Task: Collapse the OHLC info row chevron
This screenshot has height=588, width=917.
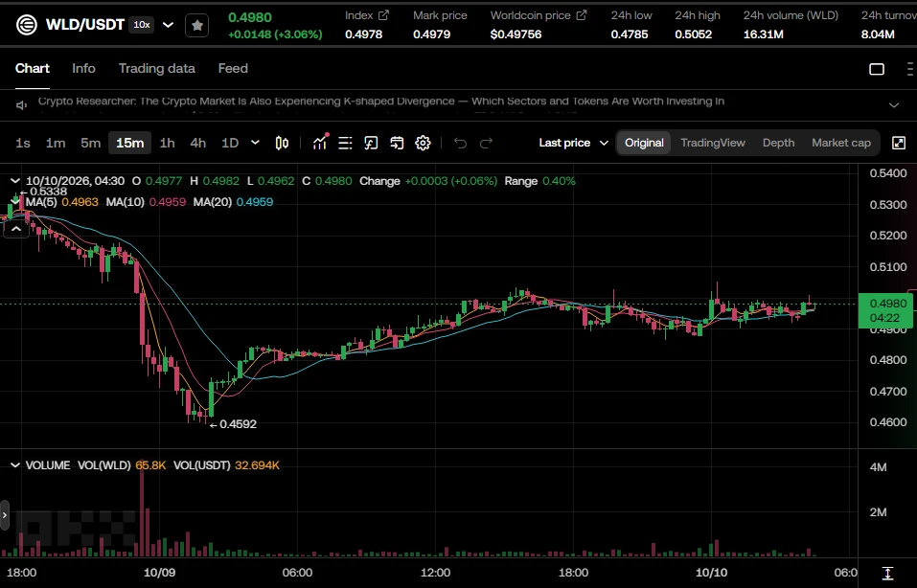Action: pyautogui.click(x=15, y=181)
